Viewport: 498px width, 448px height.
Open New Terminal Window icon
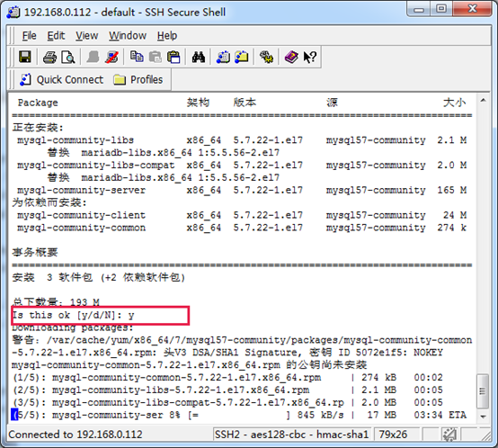pyautogui.click(x=223, y=58)
